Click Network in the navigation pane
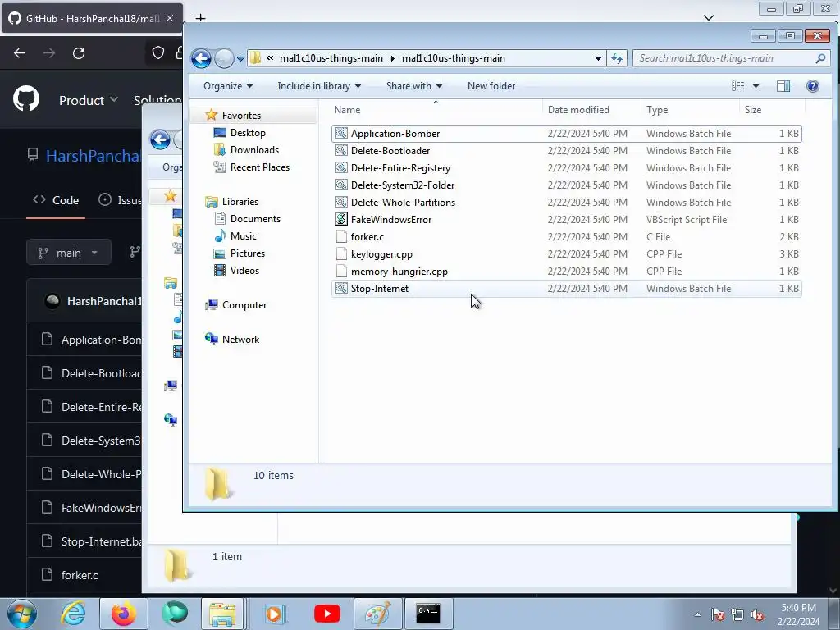Image resolution: width=840 pixels, height=630 pixels. click(x=240, y=340)
